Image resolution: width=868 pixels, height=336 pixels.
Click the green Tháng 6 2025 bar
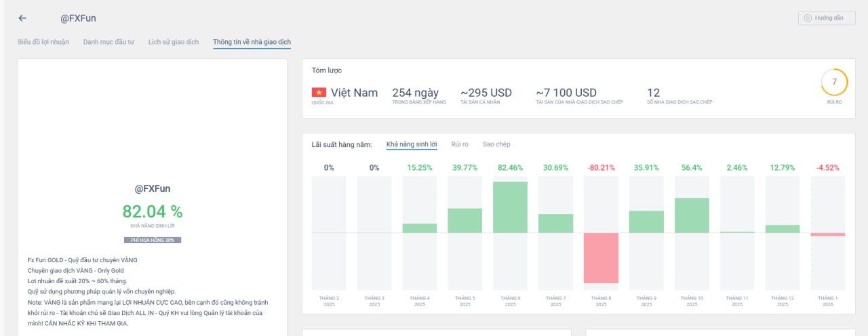point(510,207)
